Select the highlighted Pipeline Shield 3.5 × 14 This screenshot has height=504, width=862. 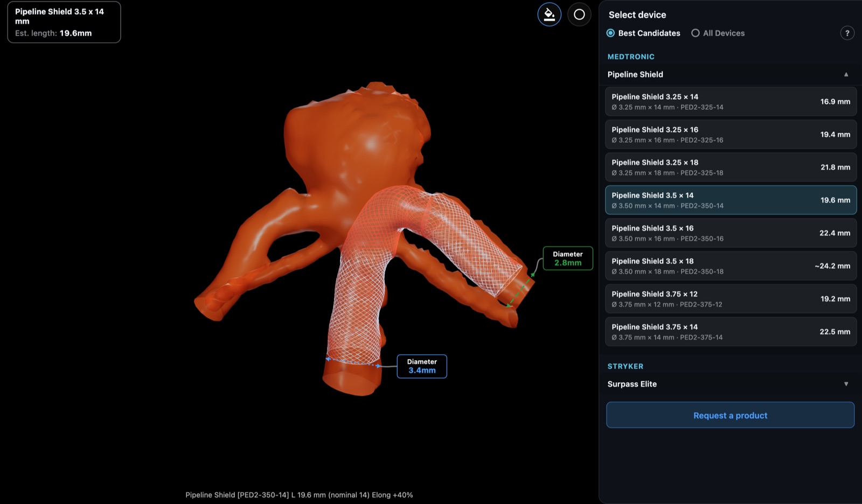click(x=731, y=200)
